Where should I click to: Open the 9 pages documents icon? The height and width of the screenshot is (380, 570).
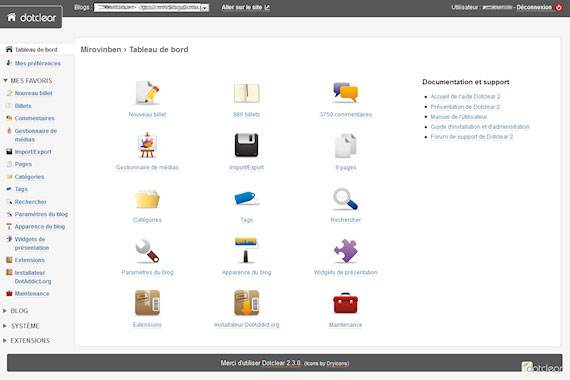(345, 145)
